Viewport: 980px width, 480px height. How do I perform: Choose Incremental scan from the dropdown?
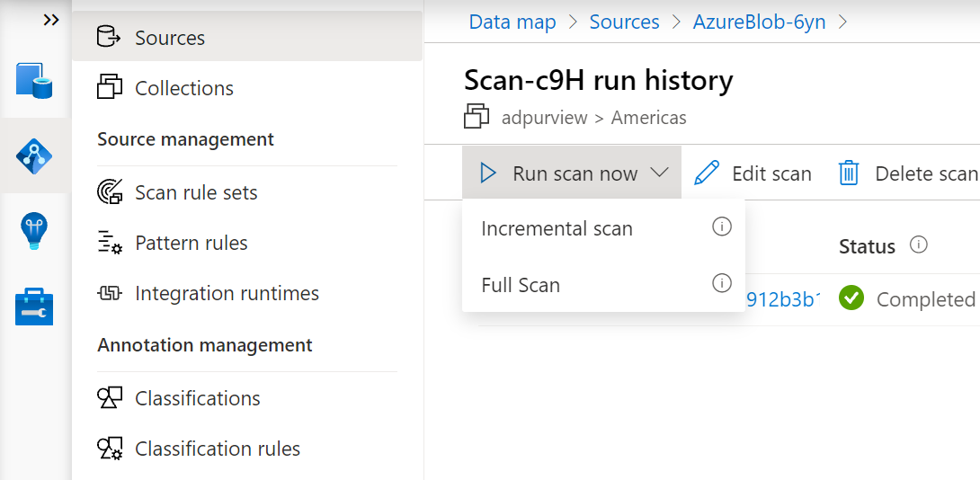click(x=557, y=228)
